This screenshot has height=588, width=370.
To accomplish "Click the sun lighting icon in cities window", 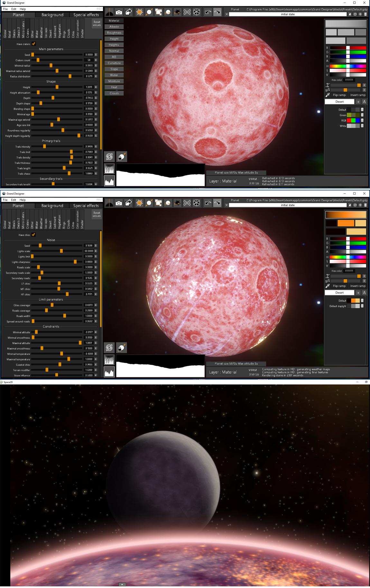I will (139, 203).
